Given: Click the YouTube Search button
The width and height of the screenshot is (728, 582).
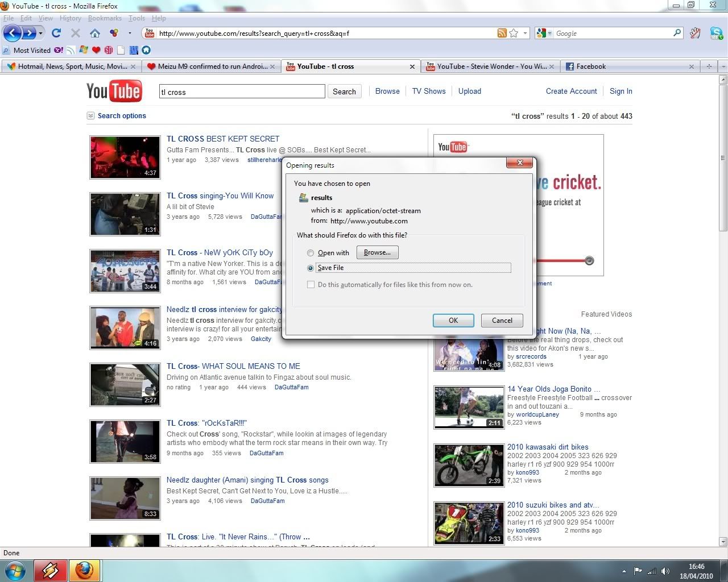Looking at the screenshot, I should click(344, 92).
